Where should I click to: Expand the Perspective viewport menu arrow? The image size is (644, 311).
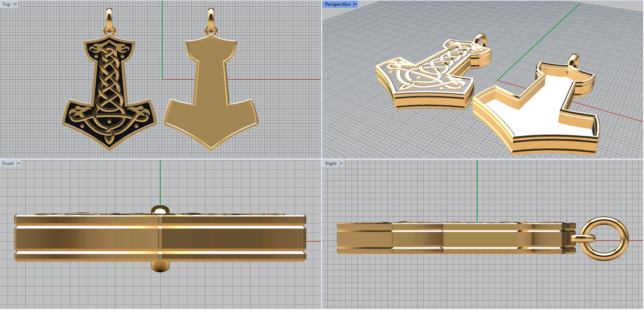(x=355, y=4)
